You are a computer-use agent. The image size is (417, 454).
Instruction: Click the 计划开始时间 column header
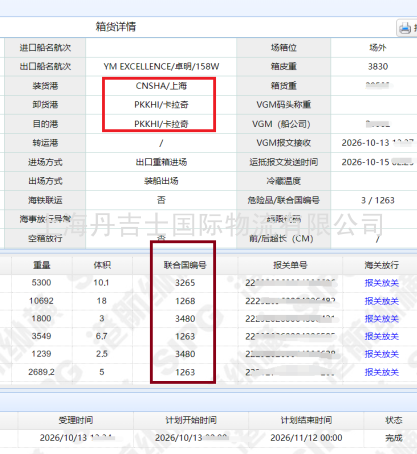pos(191,420)
